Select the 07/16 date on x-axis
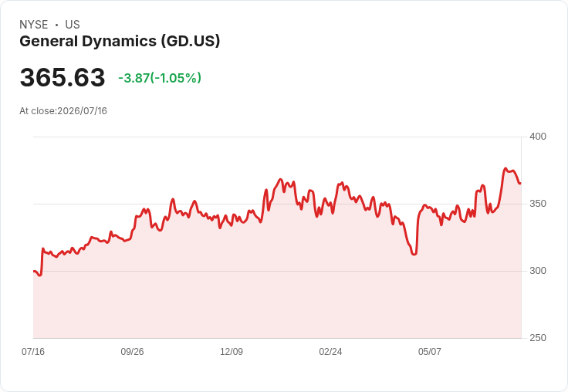This screenshot has width=568, height=392. click(33, 351)
